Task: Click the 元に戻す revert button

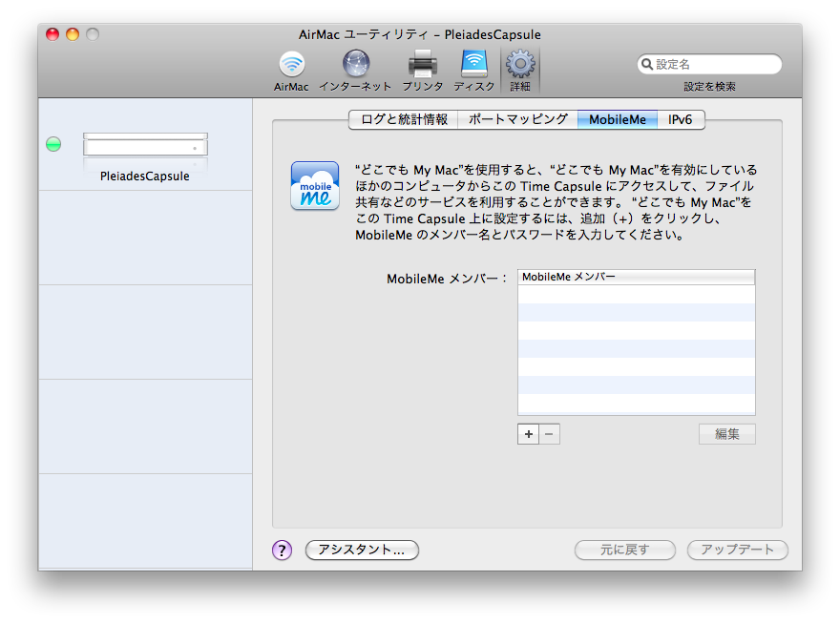Action: [624, 550]
